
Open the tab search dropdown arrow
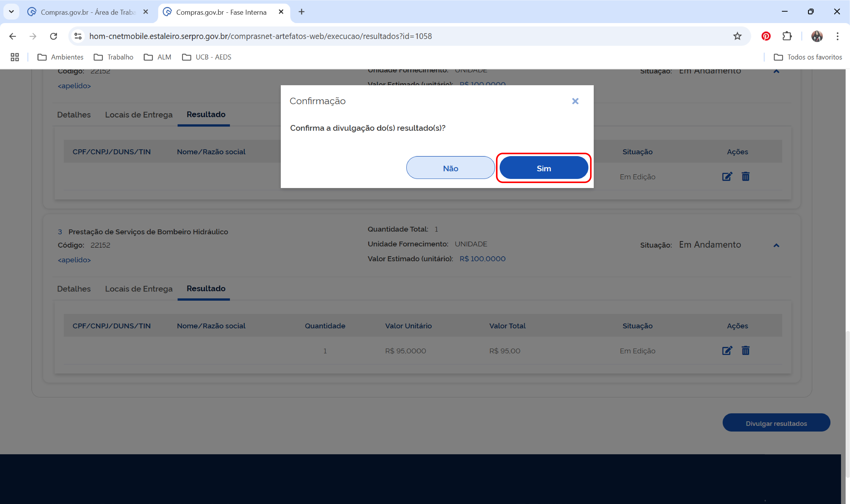[11, 12]
